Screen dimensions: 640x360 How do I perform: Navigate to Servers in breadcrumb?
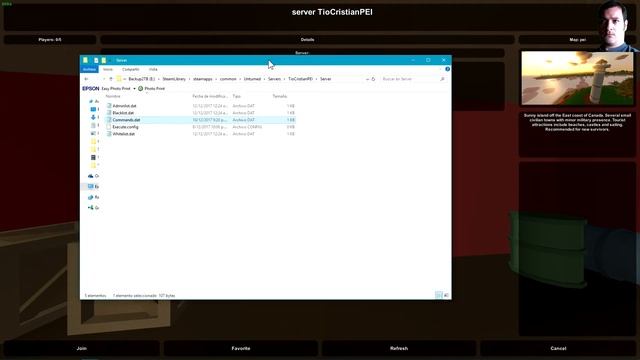274,79
